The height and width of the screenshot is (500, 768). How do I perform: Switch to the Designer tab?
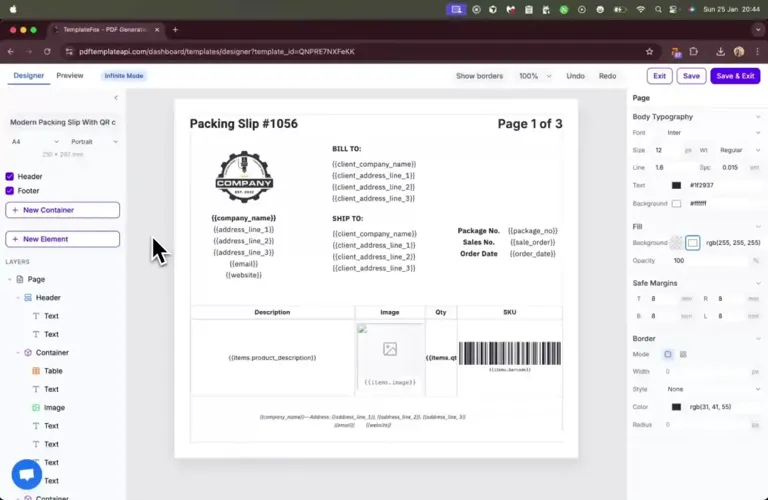click(x=28, y=76)
